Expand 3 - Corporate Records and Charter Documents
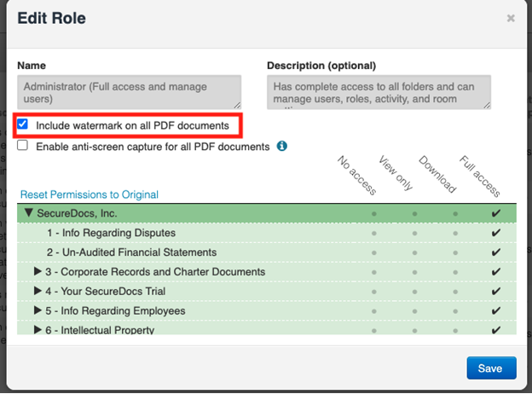The height and width of the screenshot is (394, 532). [38, 271]
